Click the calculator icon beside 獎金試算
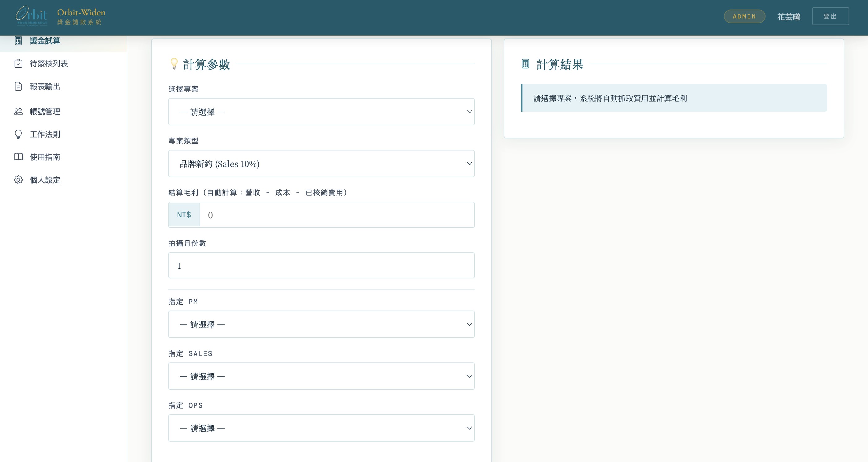Viewport: 868px width, 462px height. [x=18, y=41]
